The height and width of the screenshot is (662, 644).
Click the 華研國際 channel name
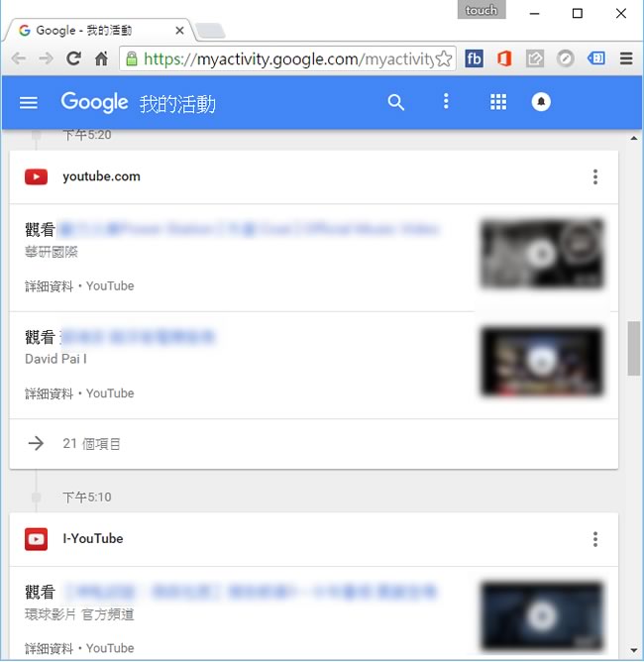[x=52, y=252]
